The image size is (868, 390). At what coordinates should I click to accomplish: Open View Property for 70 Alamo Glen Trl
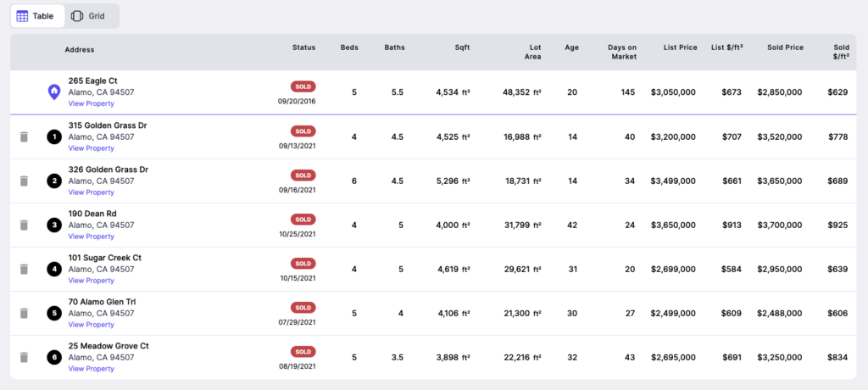coord(92,325)
